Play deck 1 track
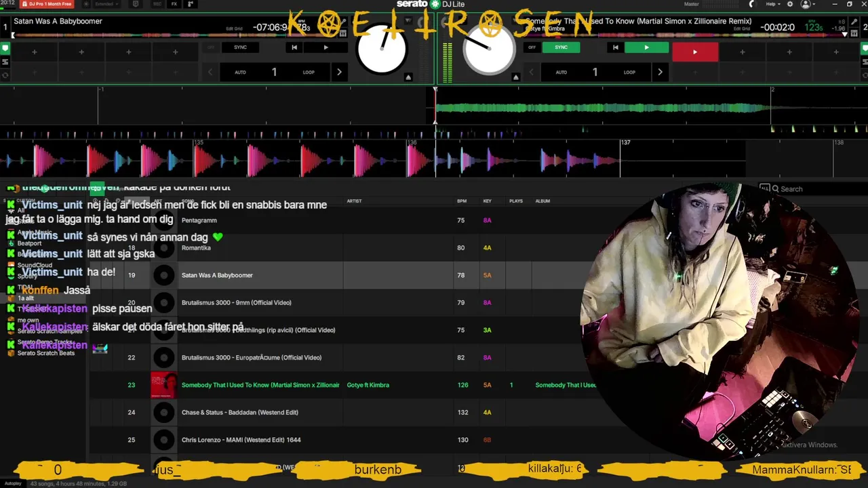 [x=325, y=47]
